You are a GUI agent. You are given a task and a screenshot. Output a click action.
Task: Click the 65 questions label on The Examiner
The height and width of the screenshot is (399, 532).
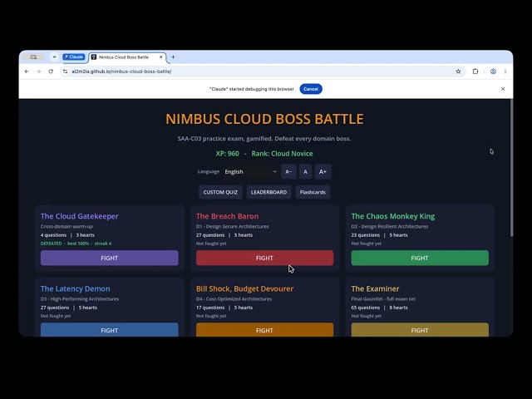[x=366, y=308]
